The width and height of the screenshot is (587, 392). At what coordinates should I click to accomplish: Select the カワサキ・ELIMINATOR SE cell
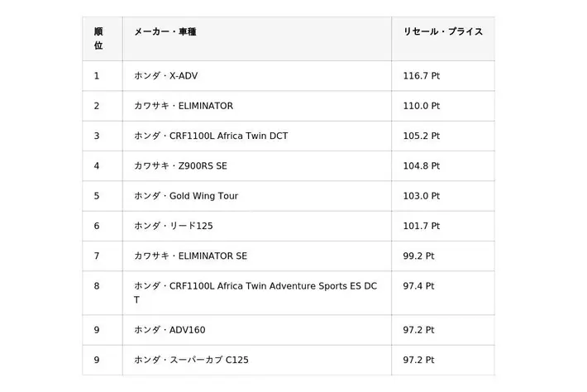(190, 256)
